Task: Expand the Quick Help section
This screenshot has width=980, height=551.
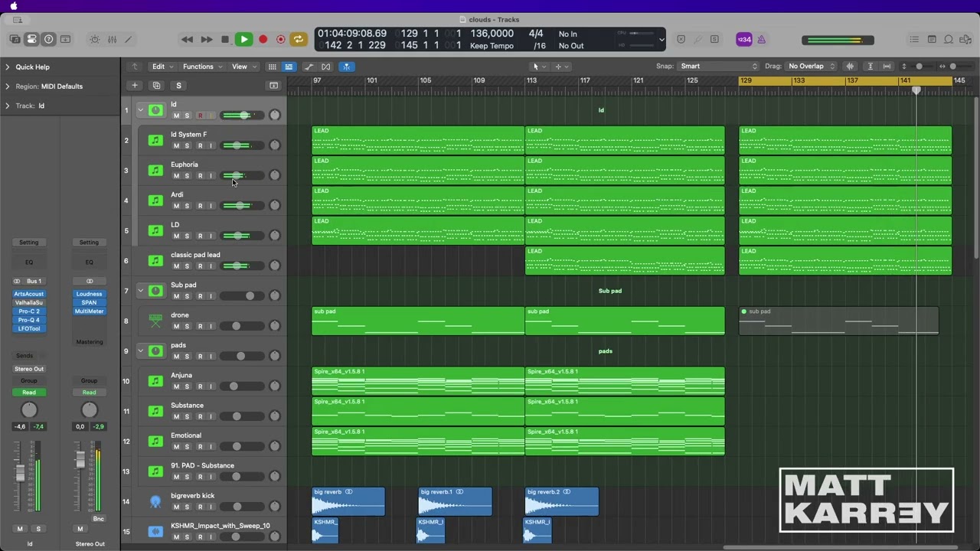Action: click(8, 67)
